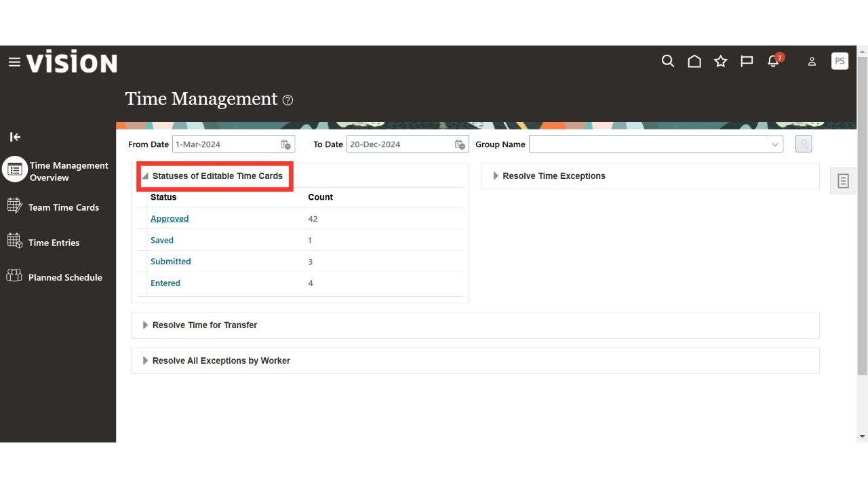Expand Resolve All Exceptions by Worker
The height and width of the screenshot is (488, 868).
[x=145, y=361]
